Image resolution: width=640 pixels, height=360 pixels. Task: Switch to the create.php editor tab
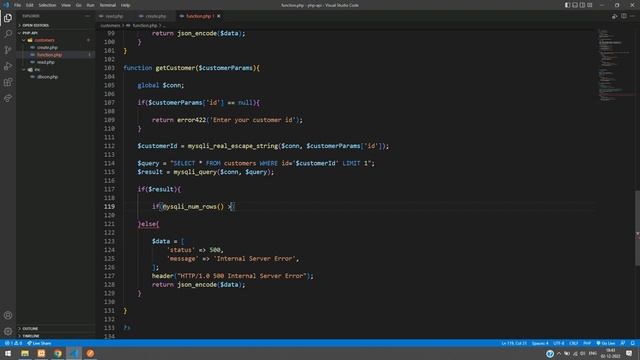tap(155, 16)
